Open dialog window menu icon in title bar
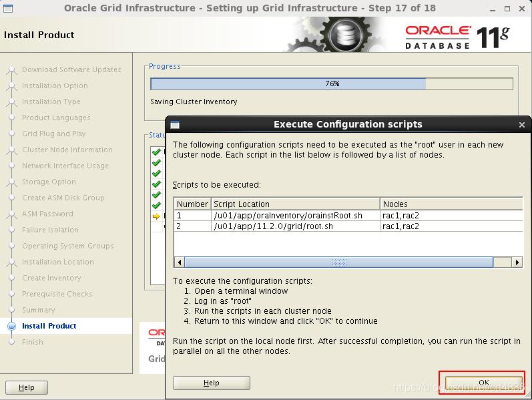532x400 pixels. [175, 125]
